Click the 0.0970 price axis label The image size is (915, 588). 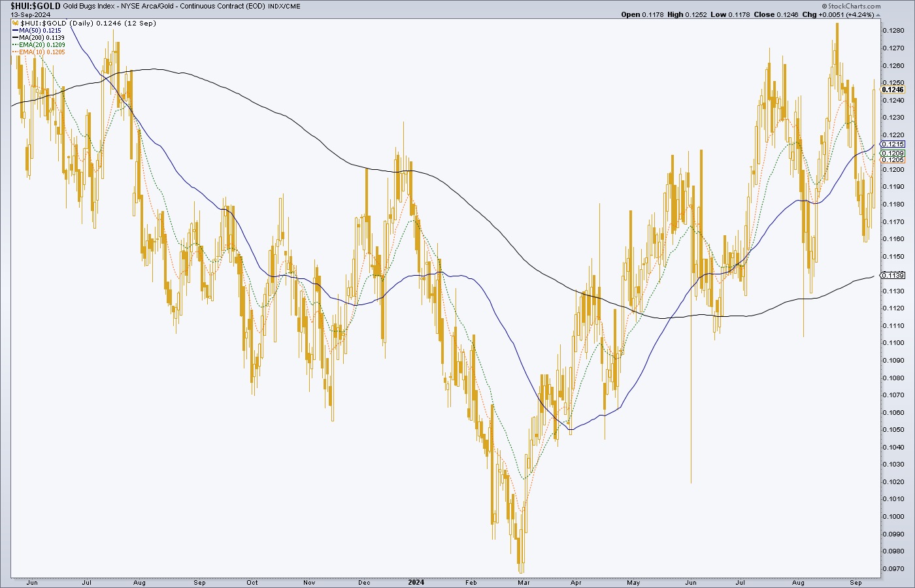pyautogui.click(x=893, y=568)
